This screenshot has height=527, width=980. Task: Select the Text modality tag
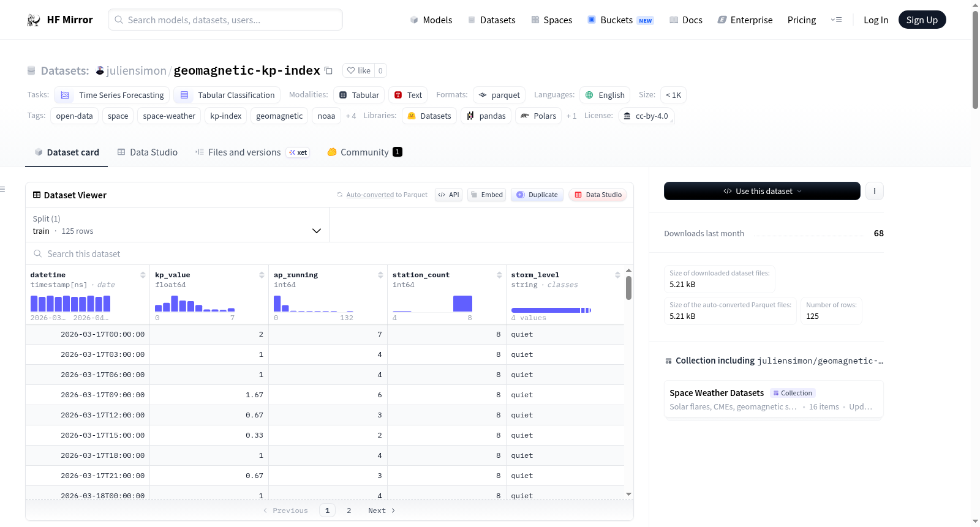pos(408,95)
